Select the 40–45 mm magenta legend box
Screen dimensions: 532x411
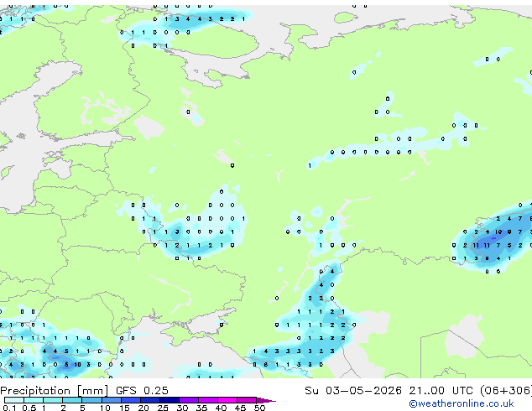[227, 400]
